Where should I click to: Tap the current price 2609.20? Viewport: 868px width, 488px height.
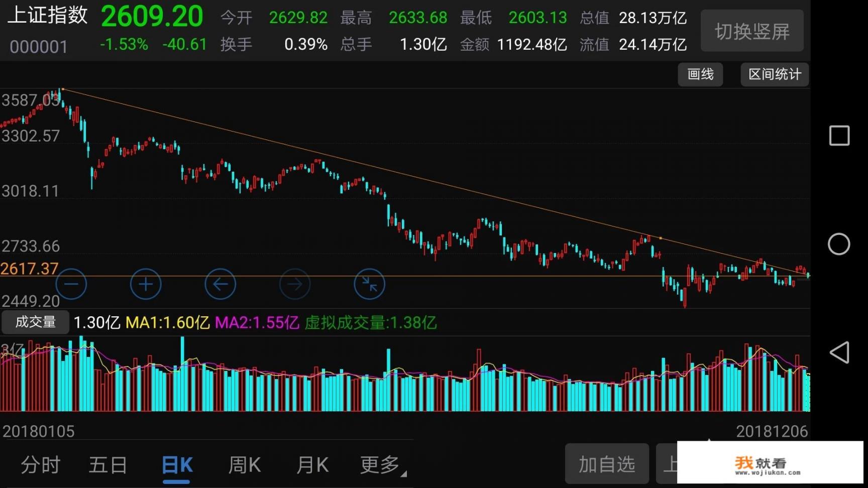click(152, 17)
